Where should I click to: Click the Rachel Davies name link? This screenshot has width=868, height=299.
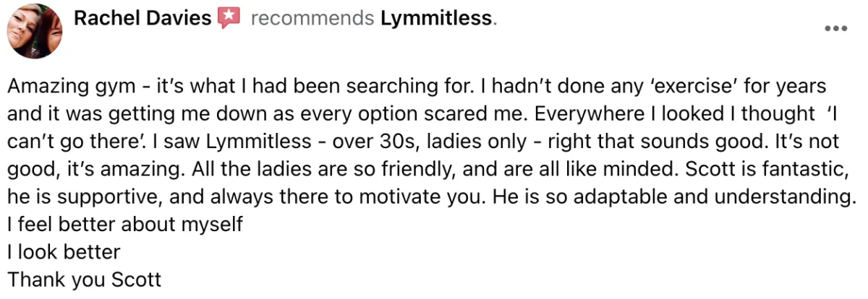(142, 18)
